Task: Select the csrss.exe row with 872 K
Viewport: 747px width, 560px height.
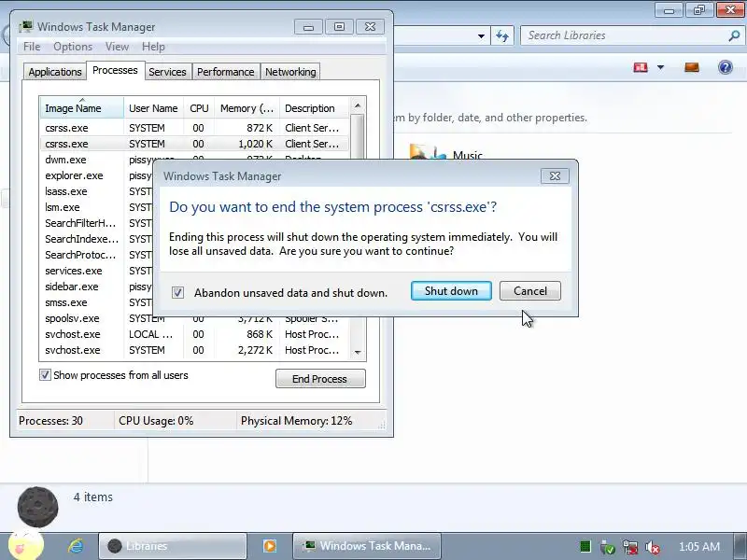Action: [x=194, y=128]
